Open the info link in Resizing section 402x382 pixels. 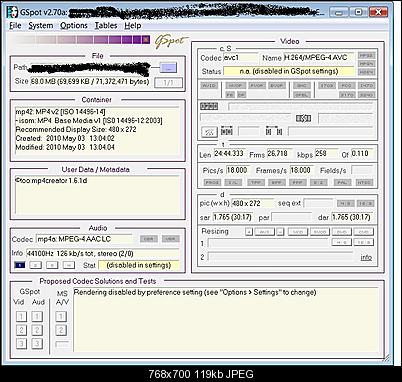click(x=366, y=257)
